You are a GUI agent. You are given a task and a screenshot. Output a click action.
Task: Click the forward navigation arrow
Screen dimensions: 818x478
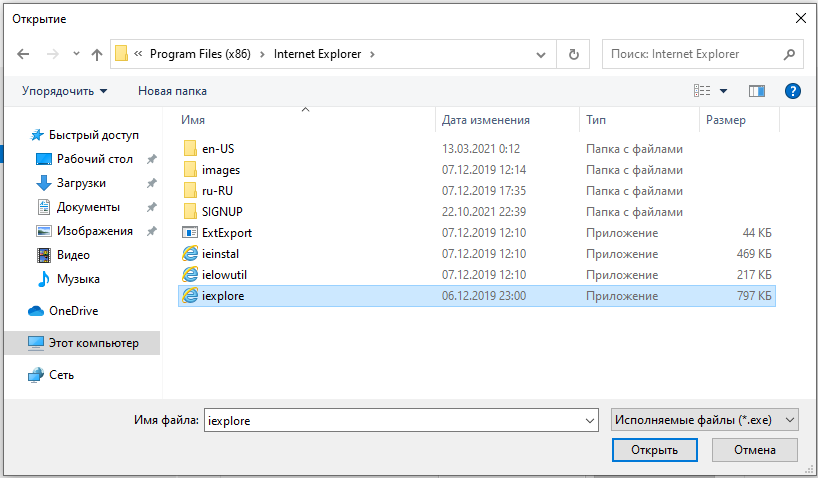53,54
